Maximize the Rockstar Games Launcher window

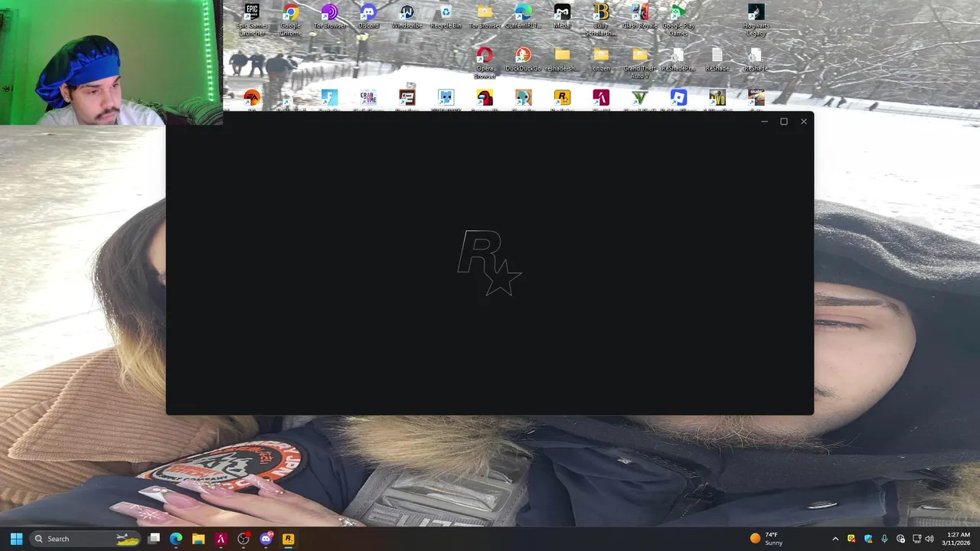[x=784, y=122]
